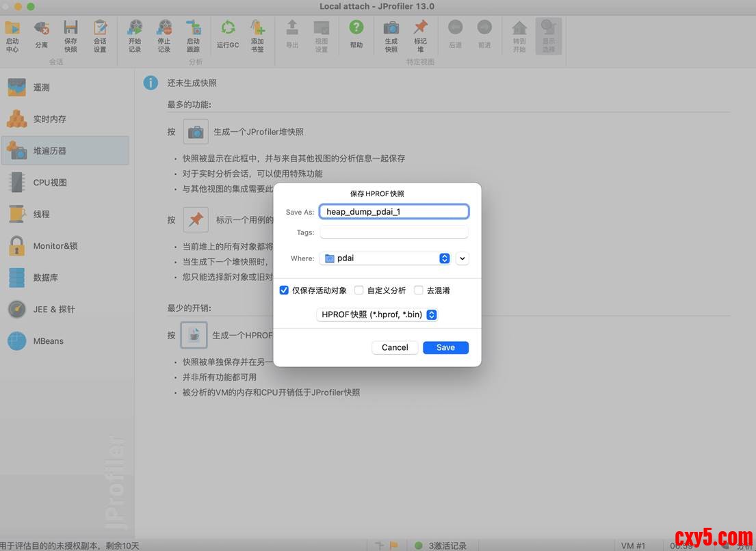Check the 去混淆 checkbox
Screen dimensions: 756x551
click(419, 291)
